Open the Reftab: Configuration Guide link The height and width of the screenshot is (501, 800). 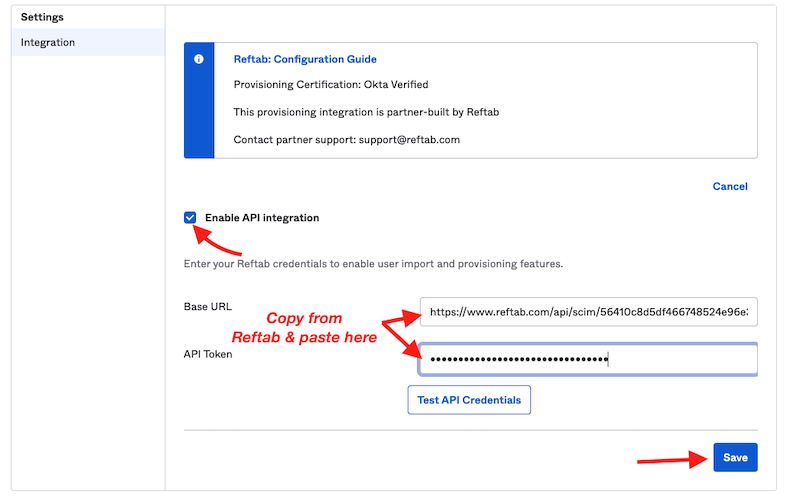(305, 59)
